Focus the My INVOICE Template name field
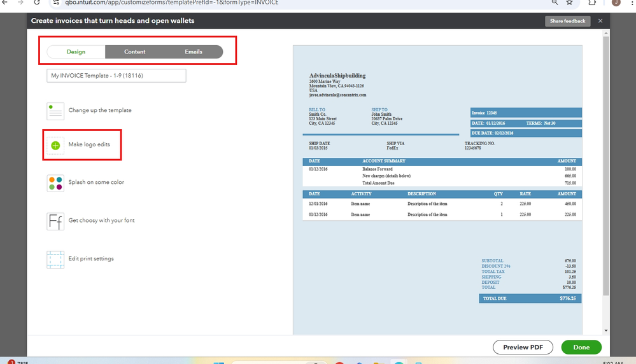 point(117,76)
